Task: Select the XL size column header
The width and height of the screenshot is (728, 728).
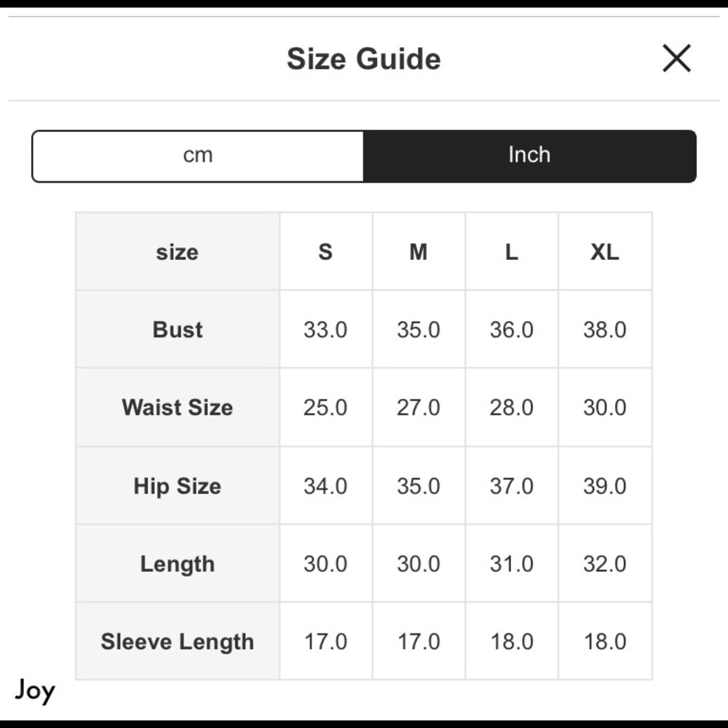Action: coord(604,252)
